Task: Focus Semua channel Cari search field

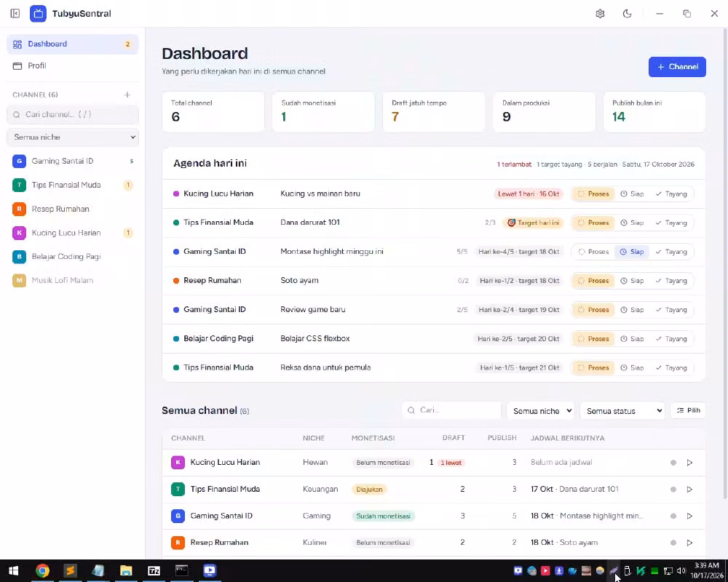Action: [x=452, y=410]
